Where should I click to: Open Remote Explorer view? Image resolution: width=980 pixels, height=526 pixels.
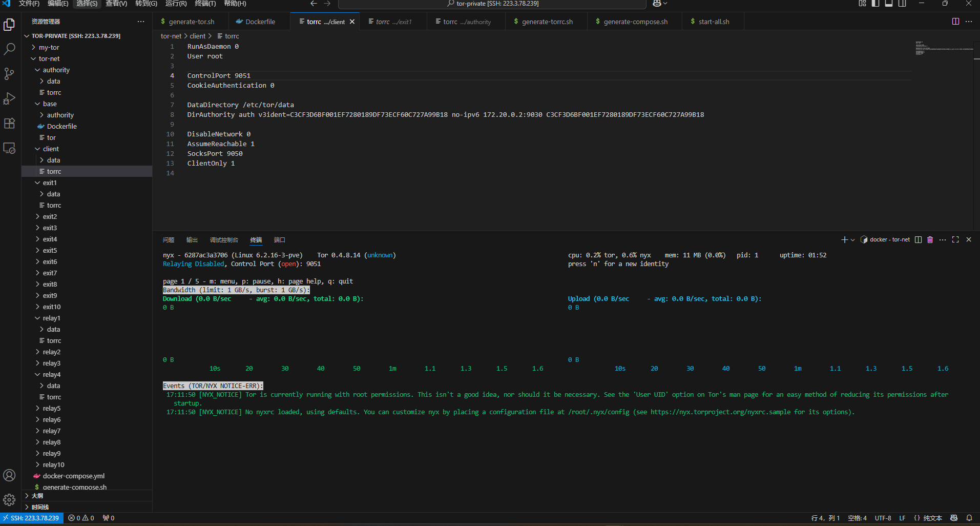pos(9,148)
